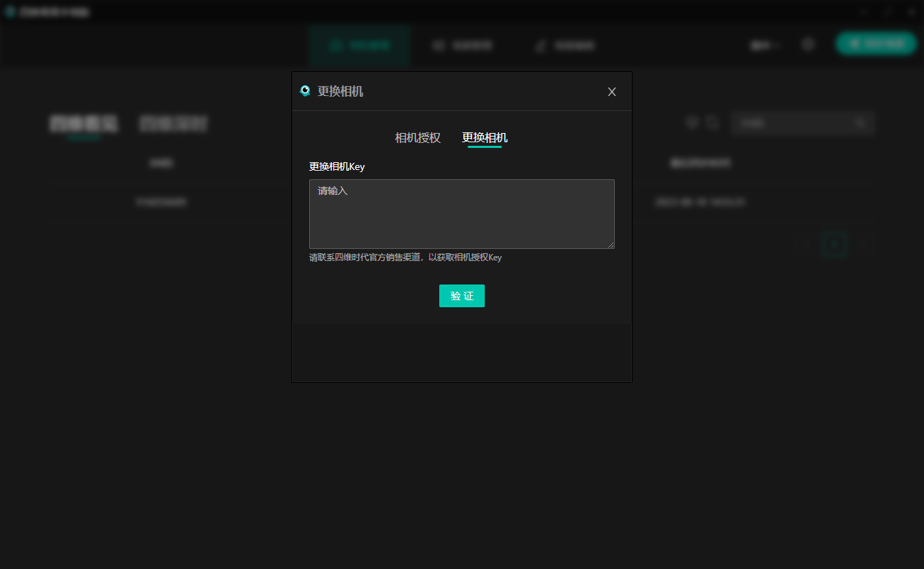Click the refresh icon beside the search box
924x569 pixels.
[713, 123]
